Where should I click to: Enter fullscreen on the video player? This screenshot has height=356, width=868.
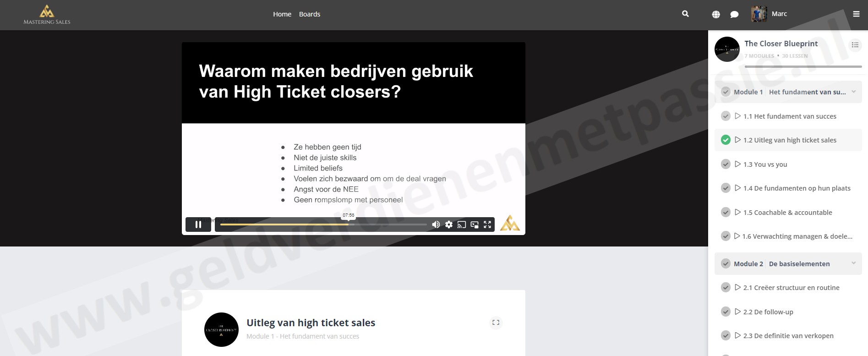[x=487, y=225]
